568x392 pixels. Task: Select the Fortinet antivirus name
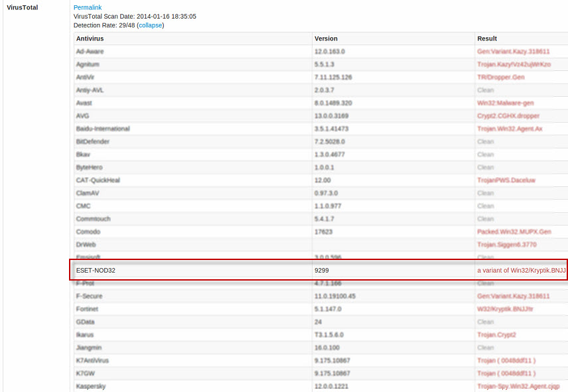tap(87, 309)
